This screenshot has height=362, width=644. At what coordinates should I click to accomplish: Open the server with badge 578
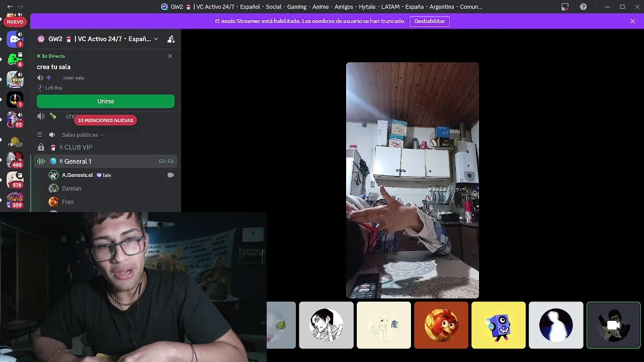(x=15, y=180)
